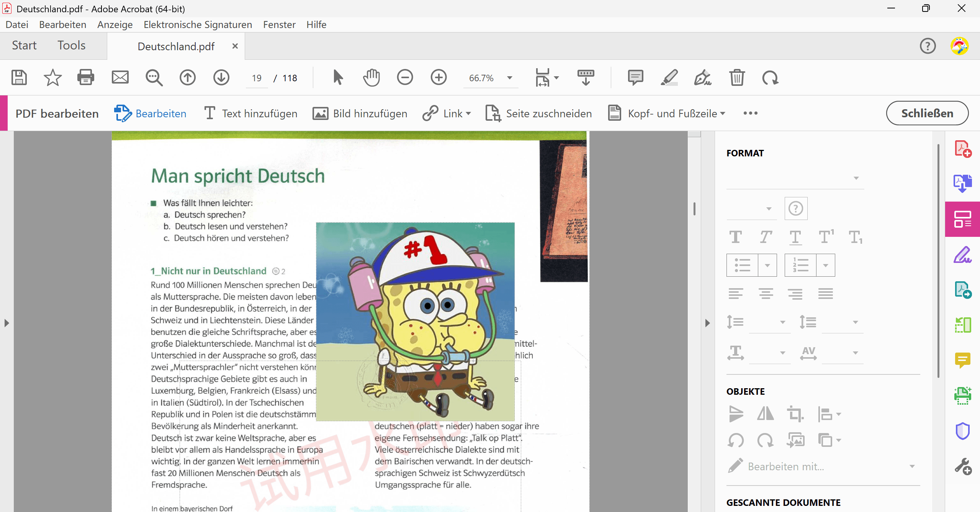
Task: Toggle subscript text formatting
Action: 856,237
